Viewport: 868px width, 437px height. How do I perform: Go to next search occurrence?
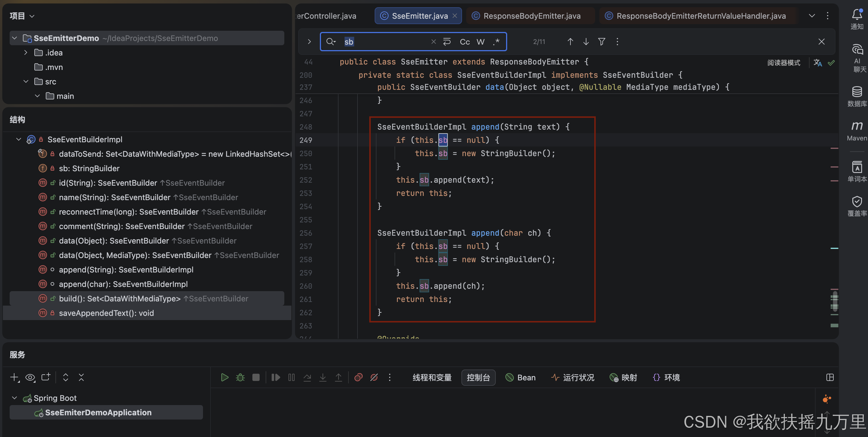click(586, 42)
